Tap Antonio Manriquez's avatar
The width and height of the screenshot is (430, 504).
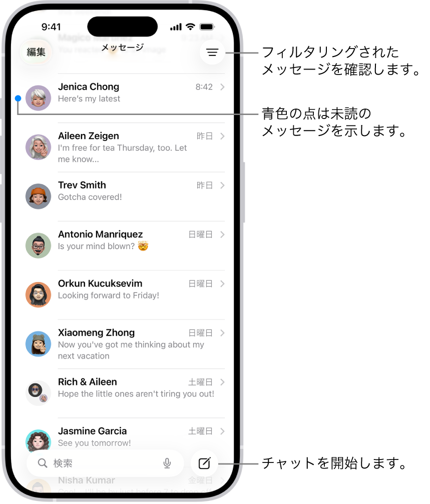pyautogui.click(x=39, y=245)
